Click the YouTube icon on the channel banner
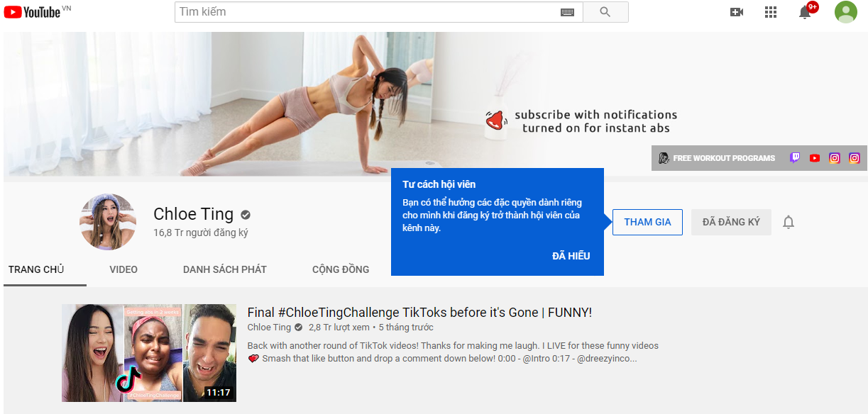 [x=815, y=158]
